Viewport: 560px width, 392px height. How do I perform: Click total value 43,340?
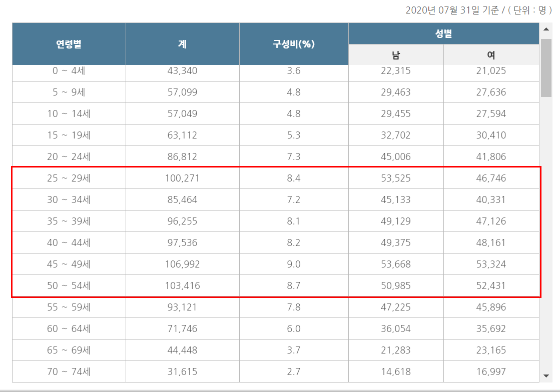(183, 70)
